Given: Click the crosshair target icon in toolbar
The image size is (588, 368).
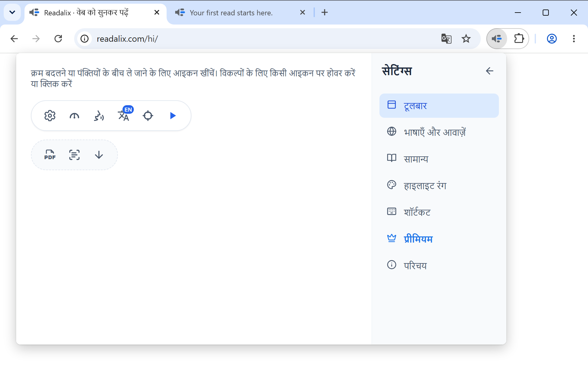Looking at the screenshot, I should click(x=148, y=116).
